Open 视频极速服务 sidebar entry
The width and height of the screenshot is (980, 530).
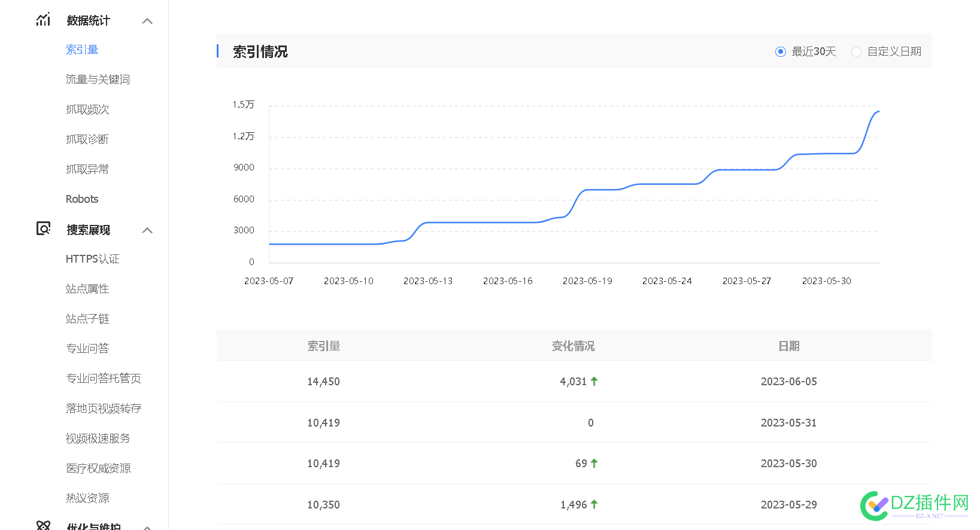(x=98, y=438)
